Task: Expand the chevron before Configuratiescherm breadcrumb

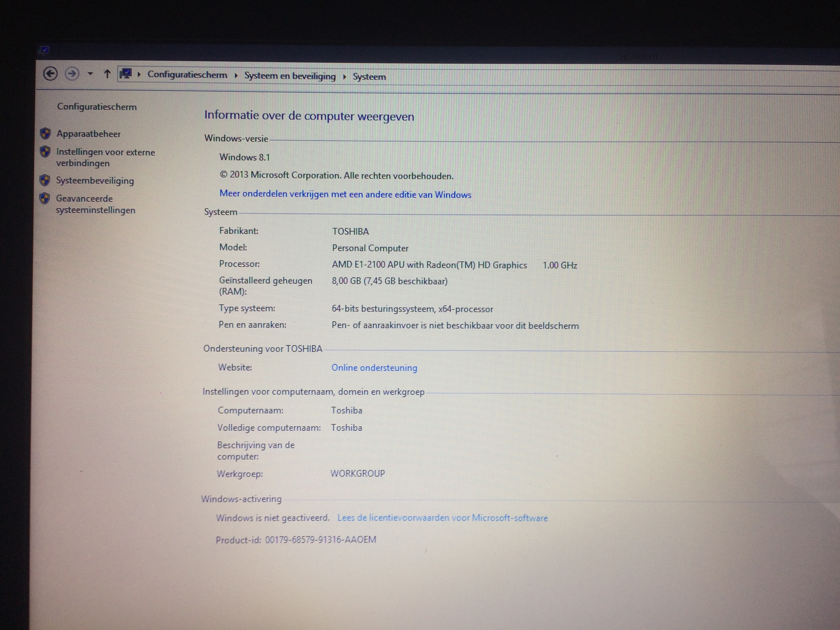Action: coord(139,74)
